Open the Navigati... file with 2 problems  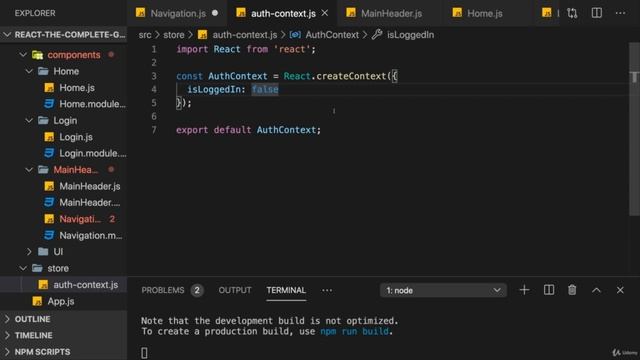pyautogui.click(x=80, y=219)
